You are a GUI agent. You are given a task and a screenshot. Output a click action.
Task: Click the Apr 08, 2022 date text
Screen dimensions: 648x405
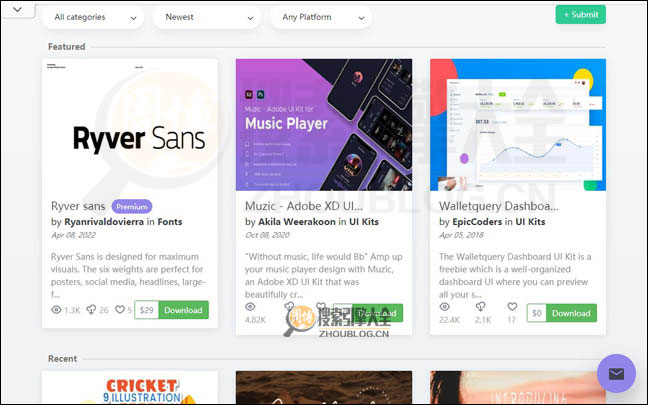(x=73, y=235)
